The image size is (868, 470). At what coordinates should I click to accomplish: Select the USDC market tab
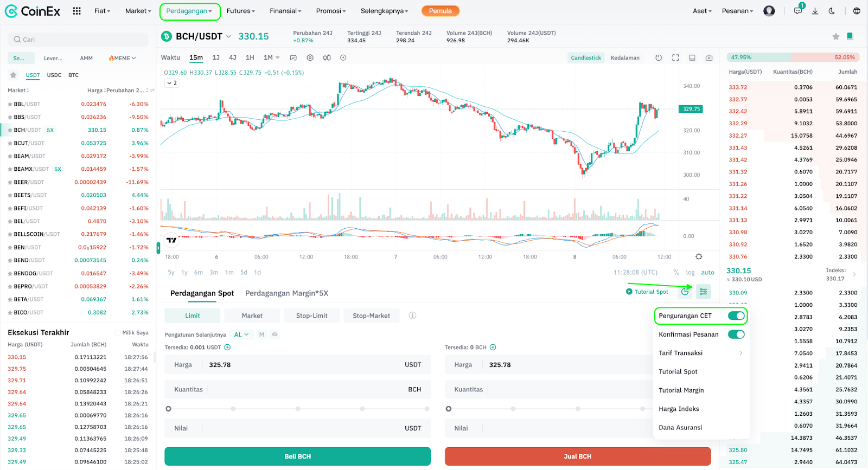54,75
